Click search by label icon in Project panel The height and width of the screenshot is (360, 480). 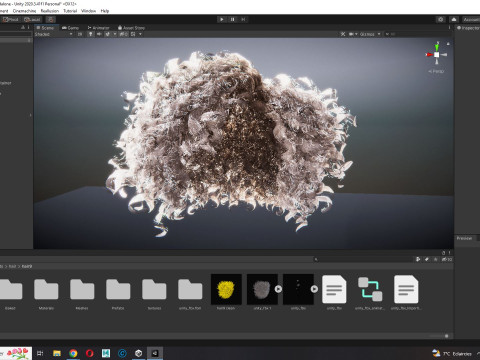[427, 259]
